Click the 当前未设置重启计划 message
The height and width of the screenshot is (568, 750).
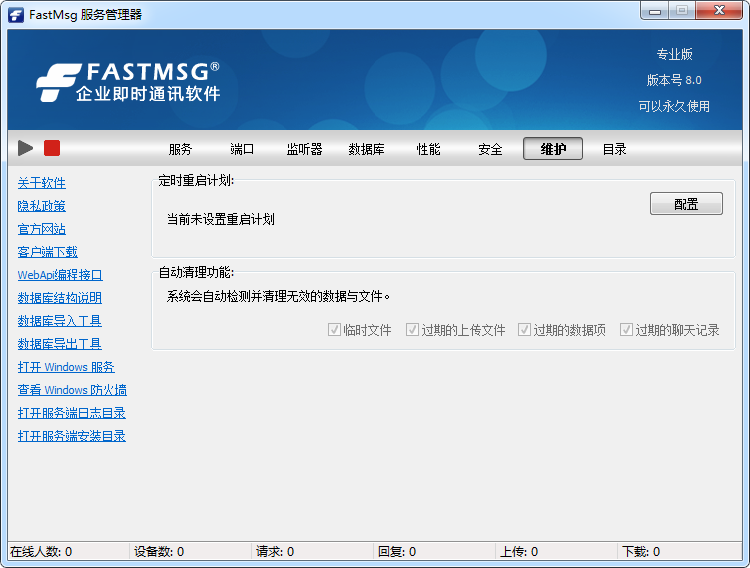pyautogui.click(x=221, y=219)
